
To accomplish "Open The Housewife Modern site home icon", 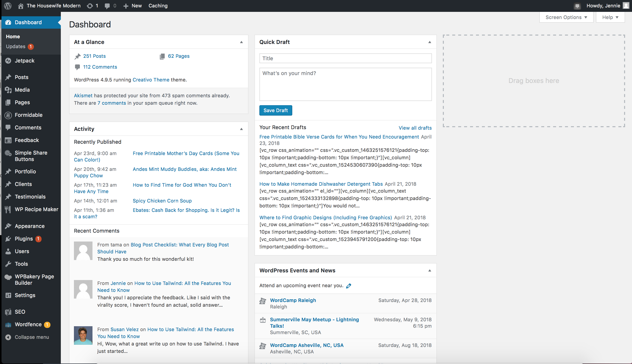I will (x=21, y=6).
